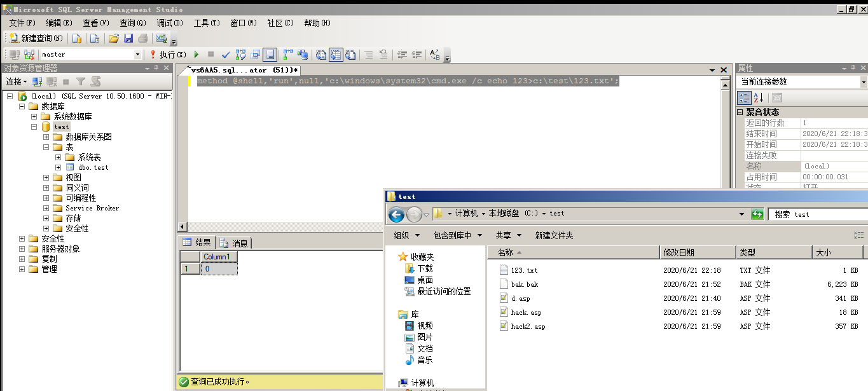Collapse the (local) SQL Server node
The width and height of the screenshot is (868, 391).
(x=10, y=96)
